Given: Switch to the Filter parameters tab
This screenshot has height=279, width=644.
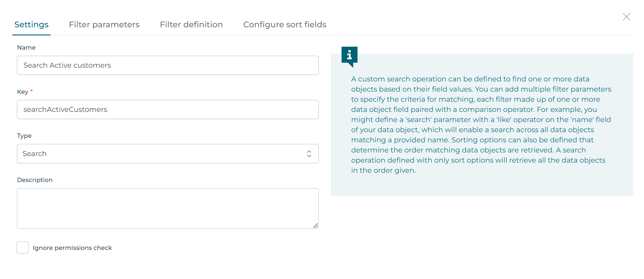Looking at the screenshot, I should click(104, 24).
